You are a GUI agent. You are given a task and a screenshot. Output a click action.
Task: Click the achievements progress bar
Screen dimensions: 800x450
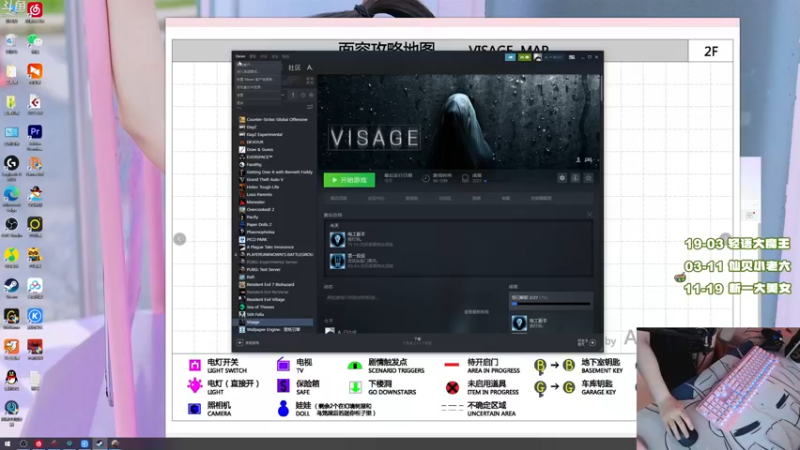click(551, 304)
